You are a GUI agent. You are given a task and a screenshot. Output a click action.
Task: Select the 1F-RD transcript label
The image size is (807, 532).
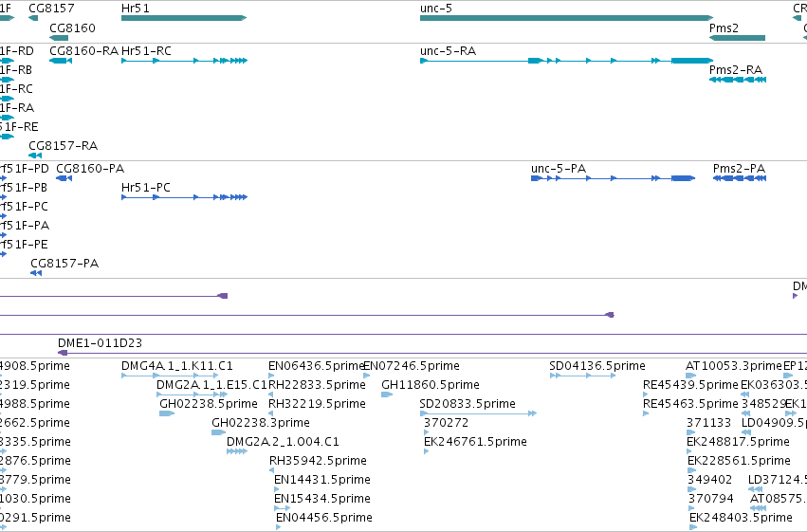pyautogui.click(x=17, y=51)
